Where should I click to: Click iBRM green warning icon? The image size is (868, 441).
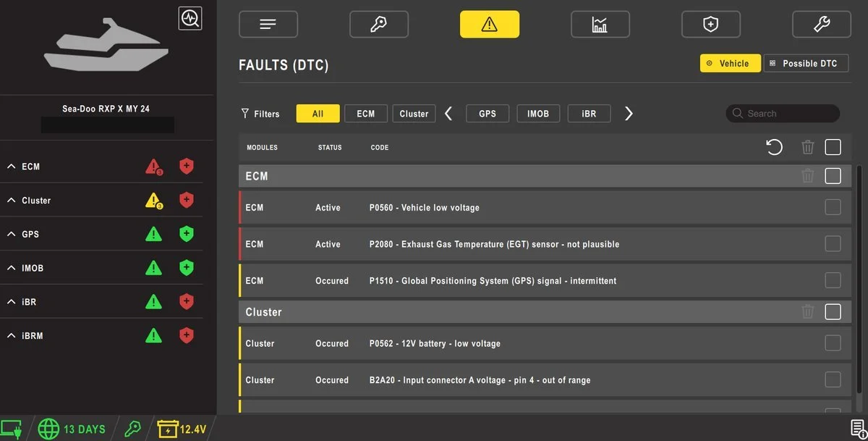[153, 335]
